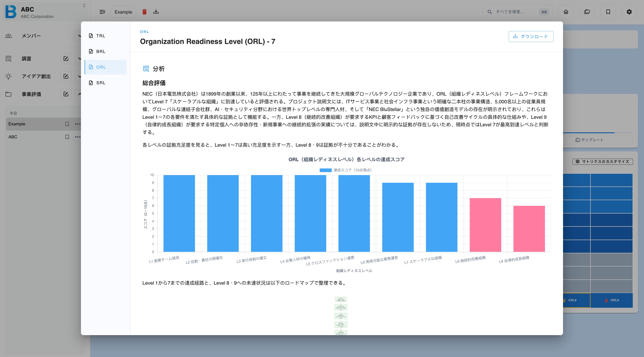Open more options for Example item
Screen dimensions: 644x357
(78, 124)
